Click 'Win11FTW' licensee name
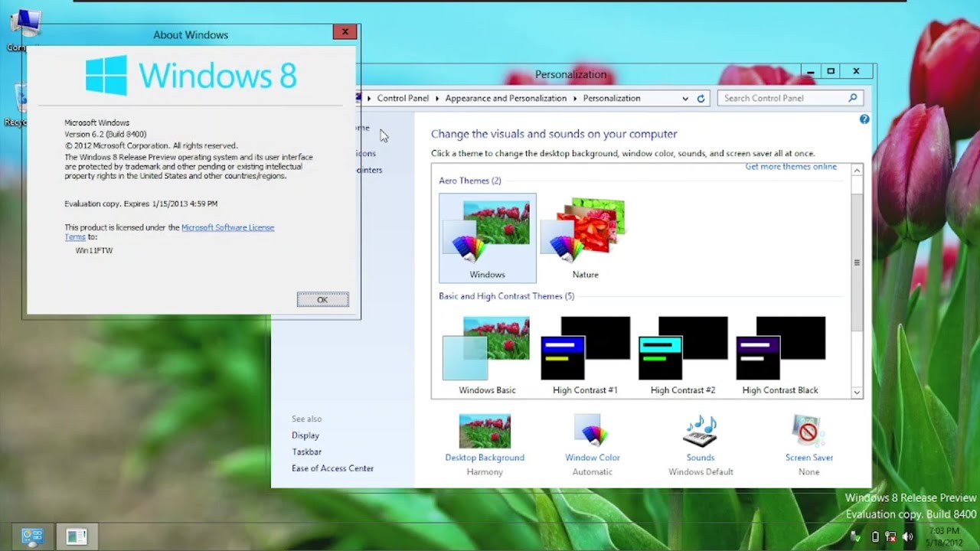 click(x=94, y=250)
